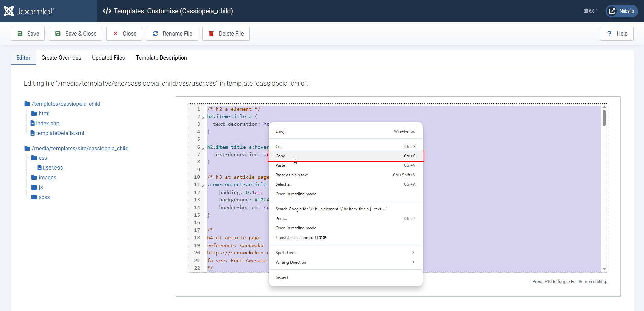Click the css folder icon
This screenshot has width=644, height=311.
[34, 158]
